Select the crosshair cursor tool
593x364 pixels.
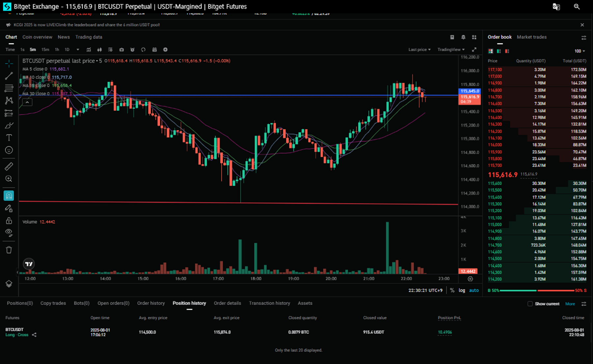9,63
